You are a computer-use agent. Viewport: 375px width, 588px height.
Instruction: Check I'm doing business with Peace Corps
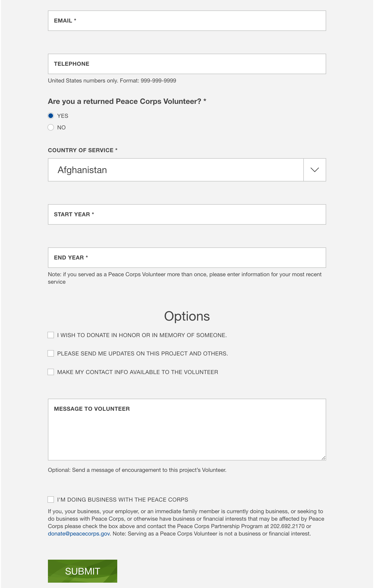pos(51,500)
